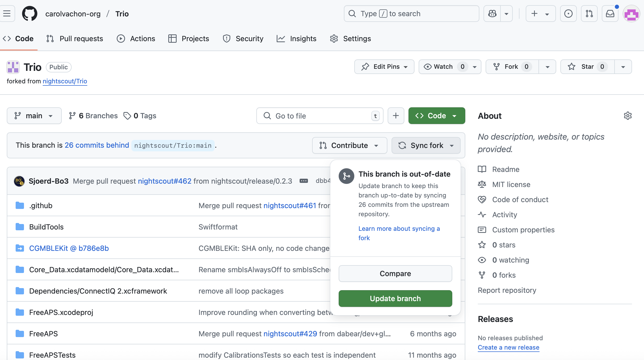Viewport: 644px width, 360px height.
Task: Open repository Settings tab
Action: tap(350, 39)
